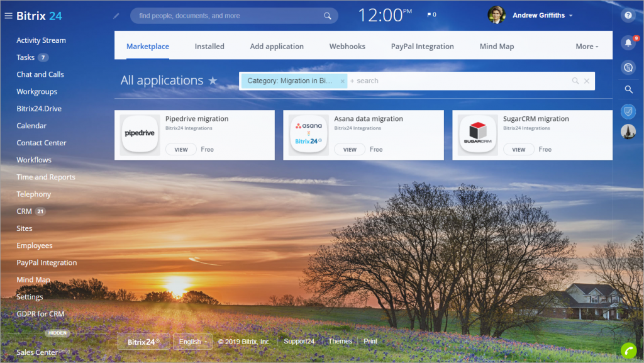Click the 12:00 PM clock
This screenshot has height=363, width=644.
(x=385, y=15)
